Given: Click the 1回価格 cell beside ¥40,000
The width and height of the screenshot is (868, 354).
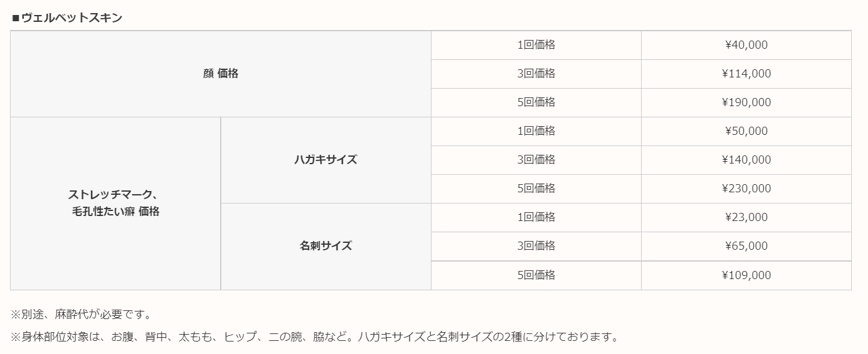Looking at the screenshot, I should (536, 45).
